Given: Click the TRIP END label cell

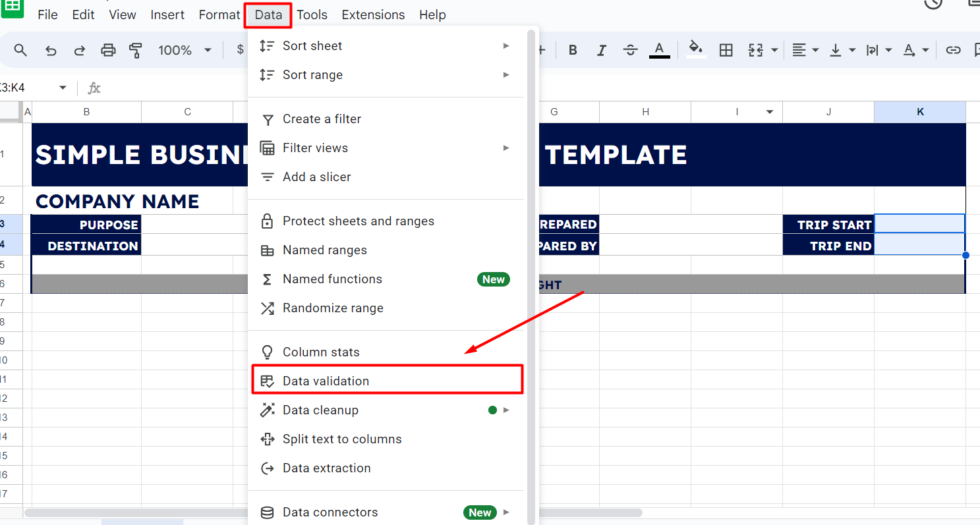Looking at the screenshot, I should (828, 246).
